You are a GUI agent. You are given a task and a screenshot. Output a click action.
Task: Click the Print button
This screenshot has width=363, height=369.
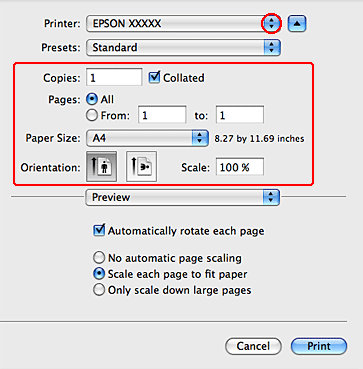pos(319,346)
